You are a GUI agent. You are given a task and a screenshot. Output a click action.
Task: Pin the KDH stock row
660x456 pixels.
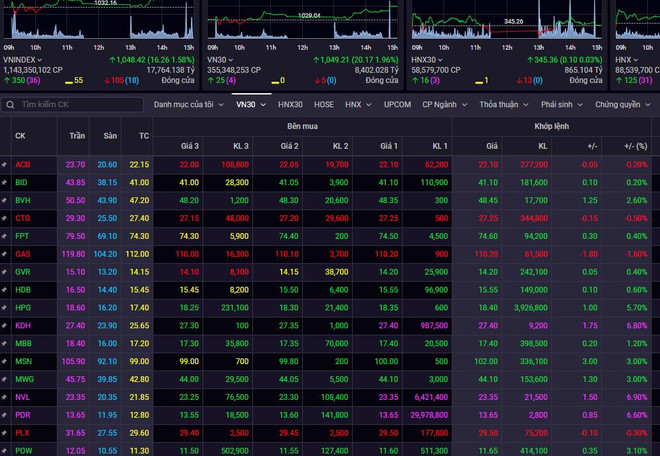[4, 325]
